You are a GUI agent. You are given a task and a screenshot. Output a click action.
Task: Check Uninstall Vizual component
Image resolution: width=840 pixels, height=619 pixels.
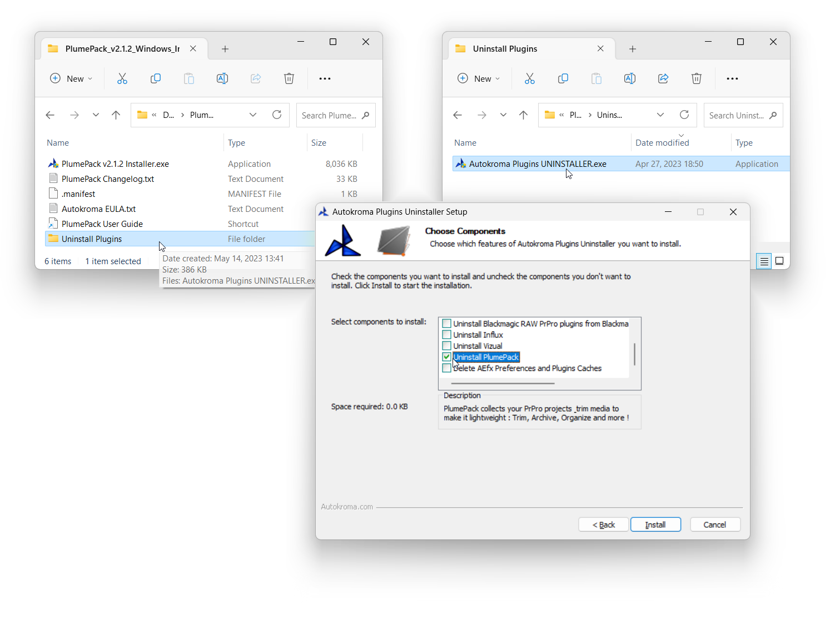[x=447, y=346]
